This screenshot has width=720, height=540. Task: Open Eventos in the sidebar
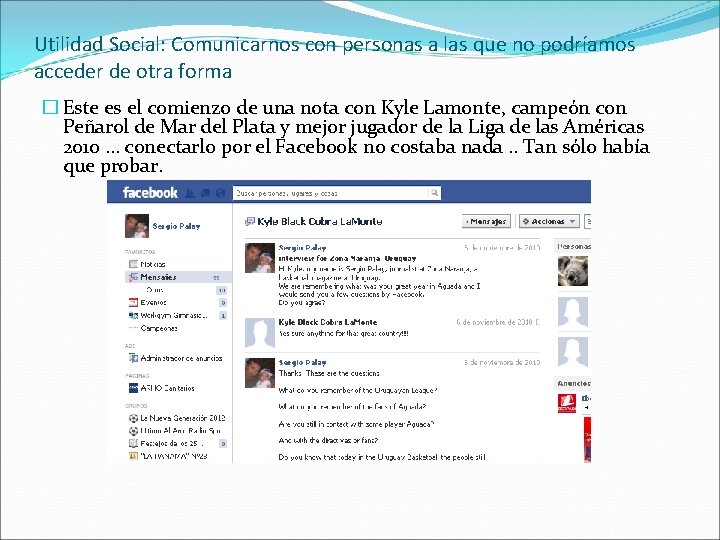point(153,302)
